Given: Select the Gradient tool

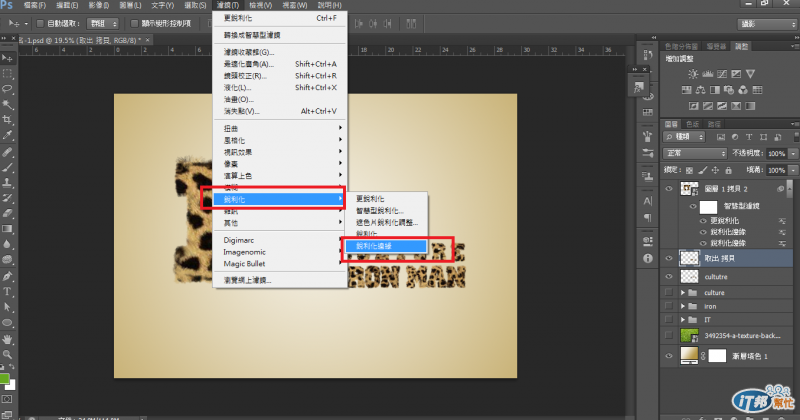Looking at the screenshot, I should (7, 229).
